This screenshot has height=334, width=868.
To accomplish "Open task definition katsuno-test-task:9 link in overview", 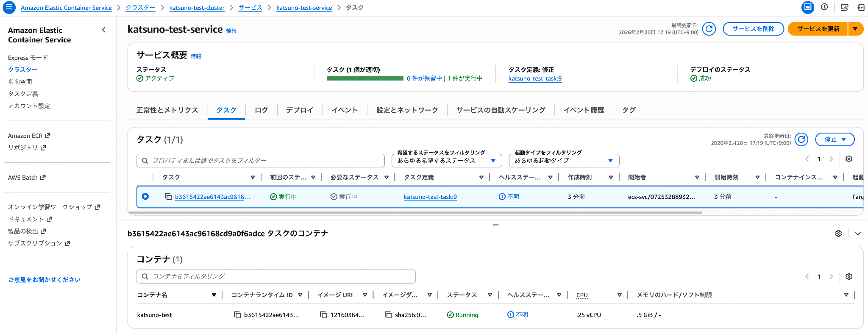I will (x=535, y=78).
